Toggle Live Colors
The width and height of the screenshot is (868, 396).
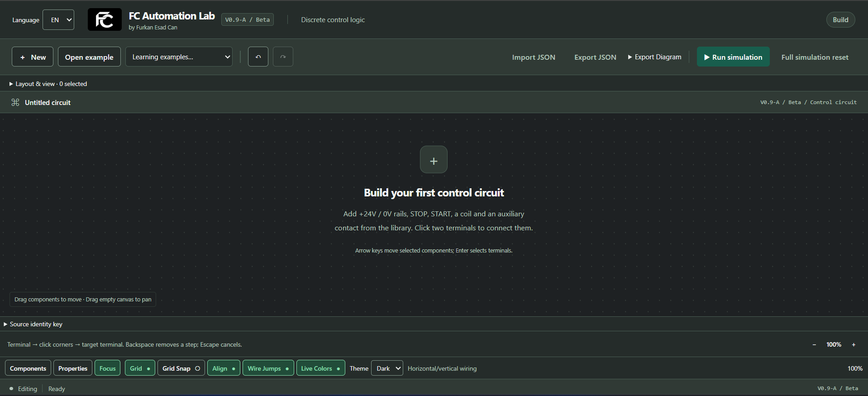(320, 368)
